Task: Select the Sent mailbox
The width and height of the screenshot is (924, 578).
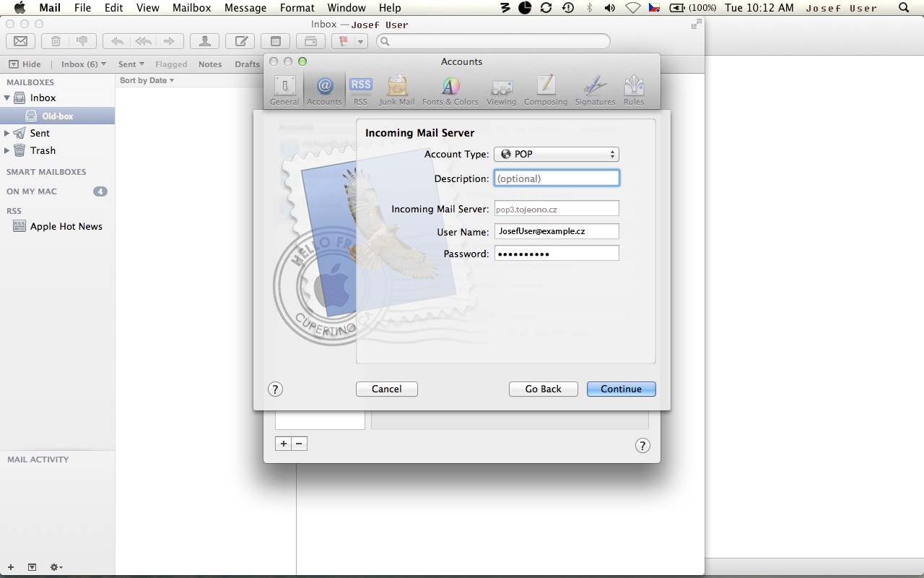Action: pyautogui.click(x=57, y=133)
